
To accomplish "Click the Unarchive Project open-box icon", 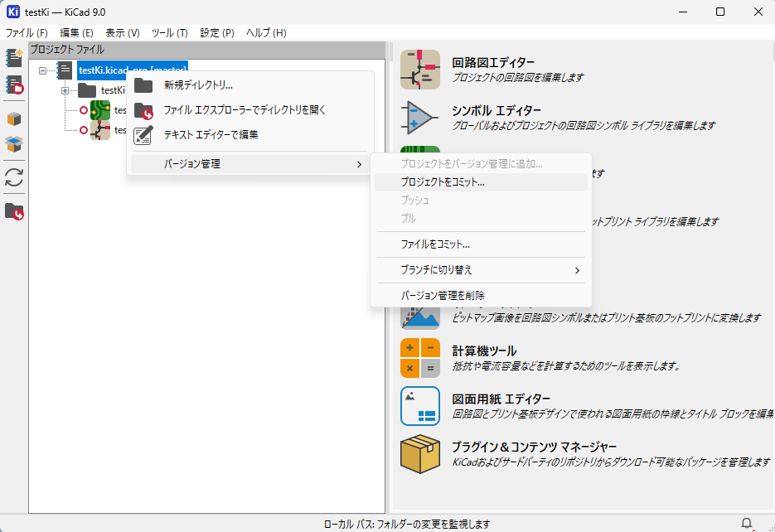I will pyautogui.click(x=14, y=144).
